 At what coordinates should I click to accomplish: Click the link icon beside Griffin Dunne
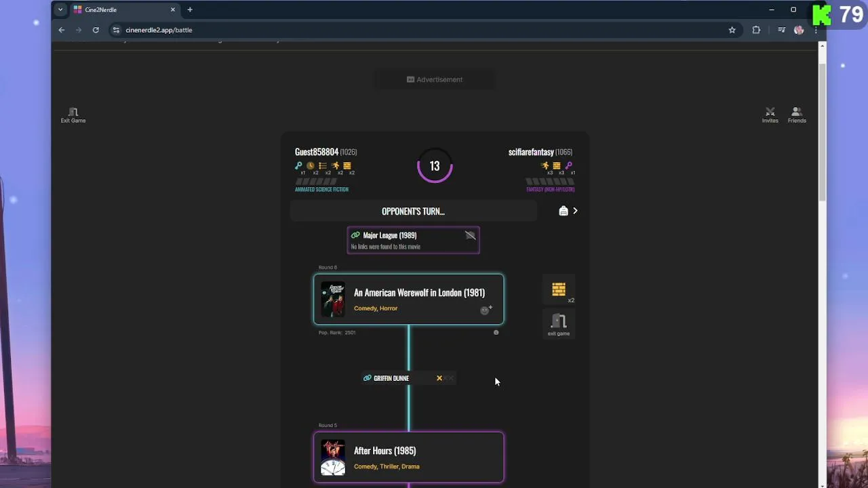pyautogui.click(x=368, y=378)
